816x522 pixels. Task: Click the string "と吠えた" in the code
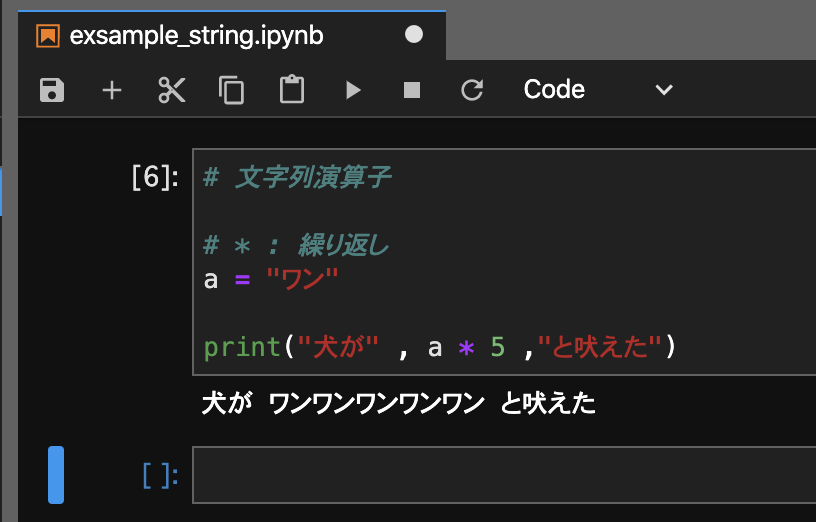[x=600, y=347]
